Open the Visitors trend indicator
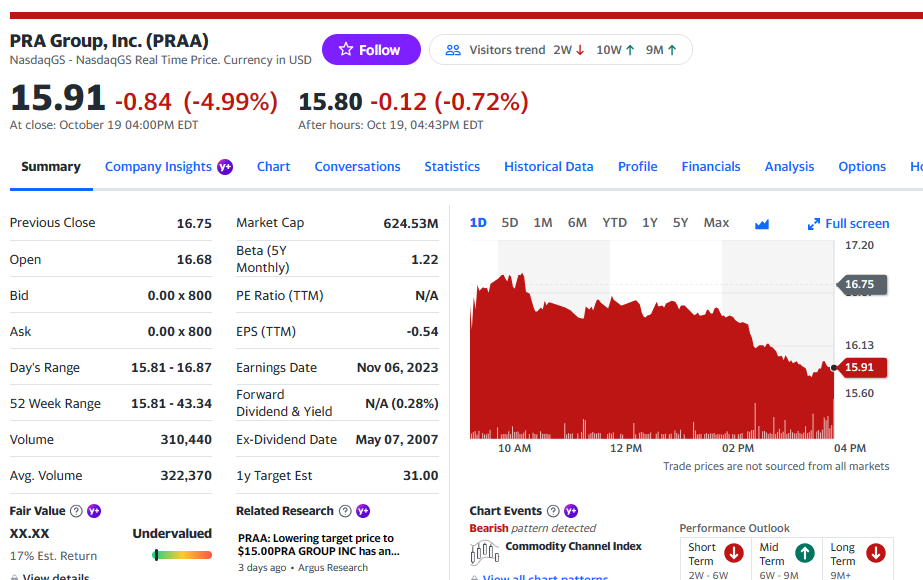The height and width of the screenshot is (580, 923). (560, 50)
